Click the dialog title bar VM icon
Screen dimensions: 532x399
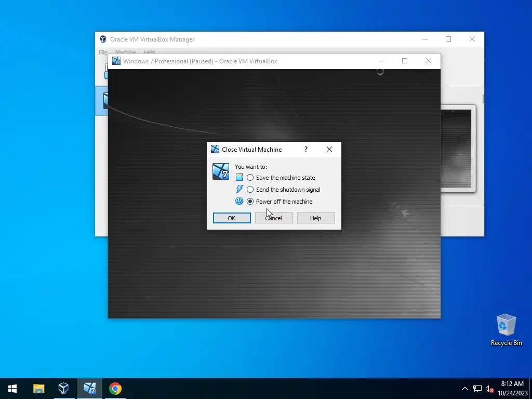coord(215,149)
